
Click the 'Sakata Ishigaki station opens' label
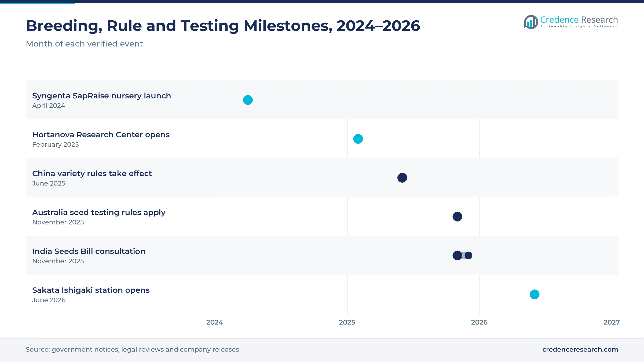click(91, 290)
